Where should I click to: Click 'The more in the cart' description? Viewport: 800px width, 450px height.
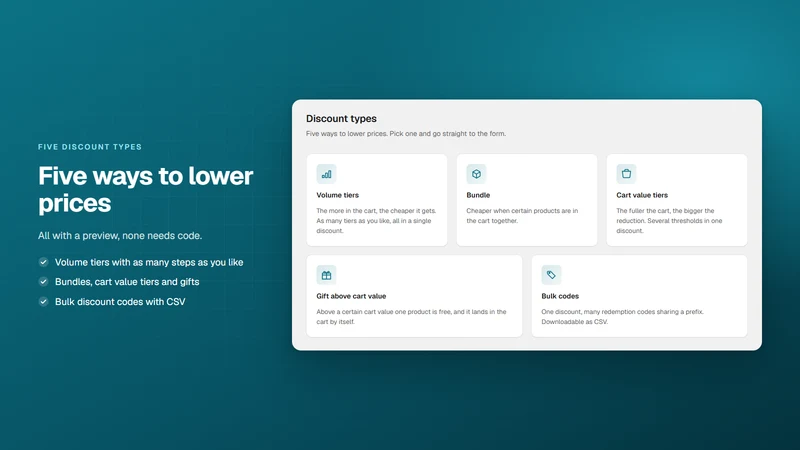[376, 220]
